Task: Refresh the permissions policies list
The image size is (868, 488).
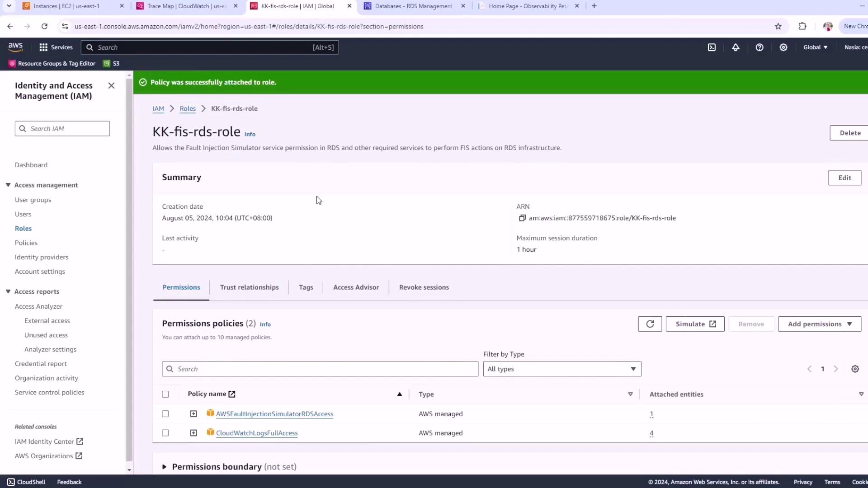Action: (650, 324)
